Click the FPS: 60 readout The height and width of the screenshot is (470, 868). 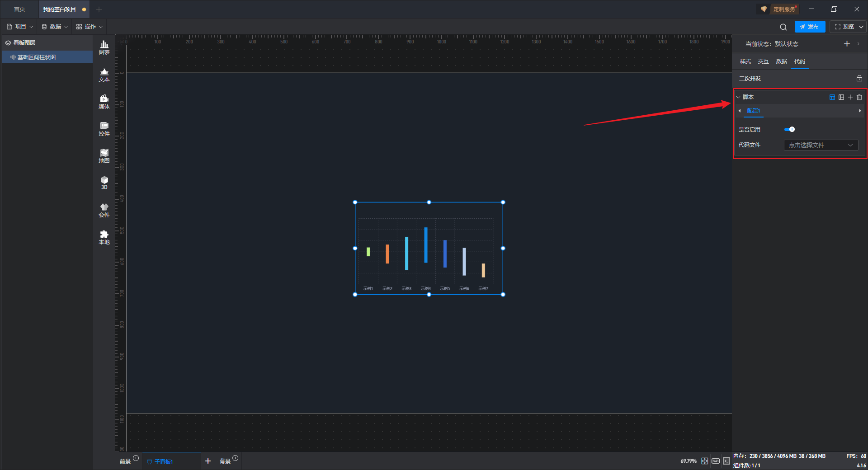click(856, 456)
